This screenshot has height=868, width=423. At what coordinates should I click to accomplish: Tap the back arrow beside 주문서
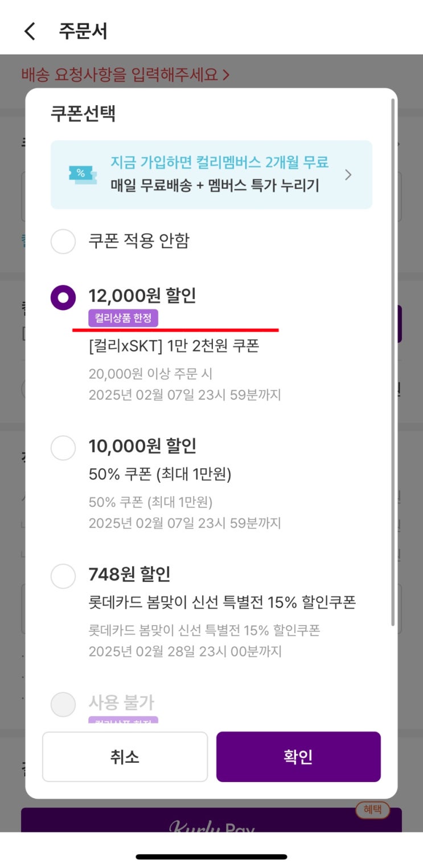point(30,31)
